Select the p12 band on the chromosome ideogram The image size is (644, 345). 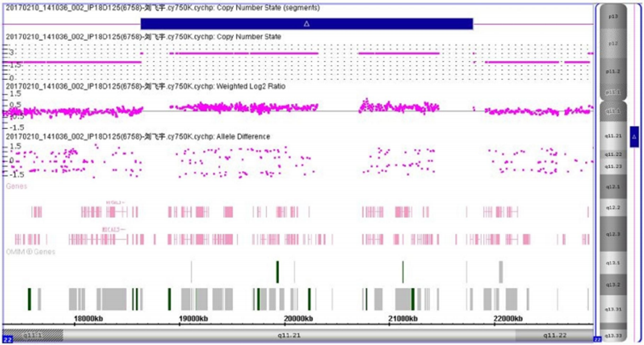pyautogui.click(x=613, y=44)
